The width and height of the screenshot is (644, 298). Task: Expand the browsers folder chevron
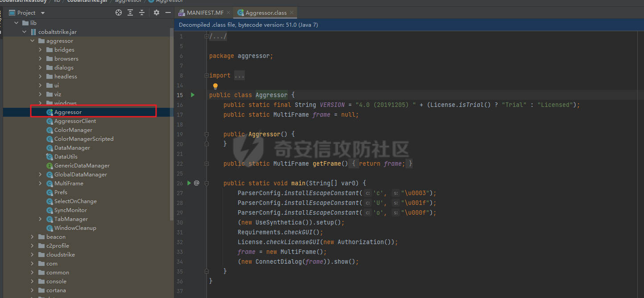[x=41, y=59]
